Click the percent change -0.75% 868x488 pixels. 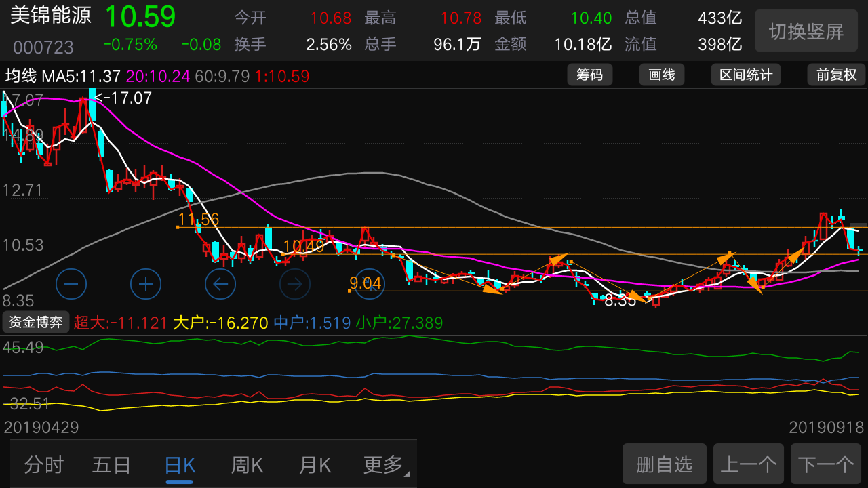tap(130, 45)
